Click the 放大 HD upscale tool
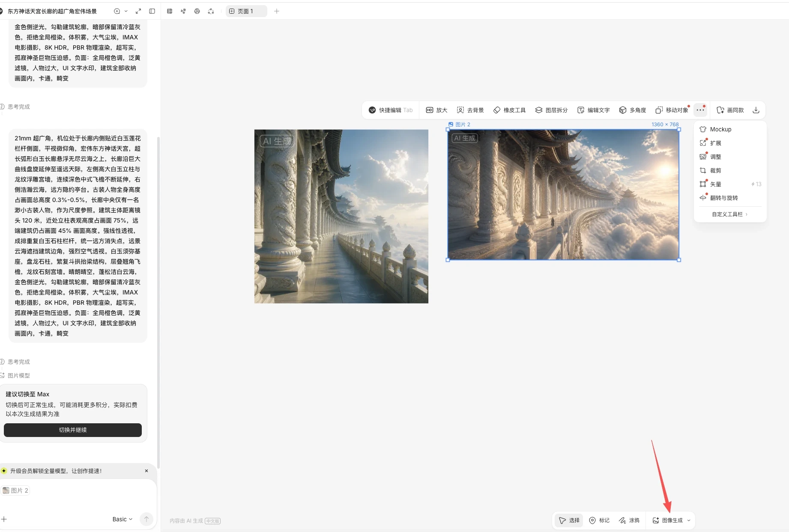This screenshot has width=789, height=532. tap(436, 110)
